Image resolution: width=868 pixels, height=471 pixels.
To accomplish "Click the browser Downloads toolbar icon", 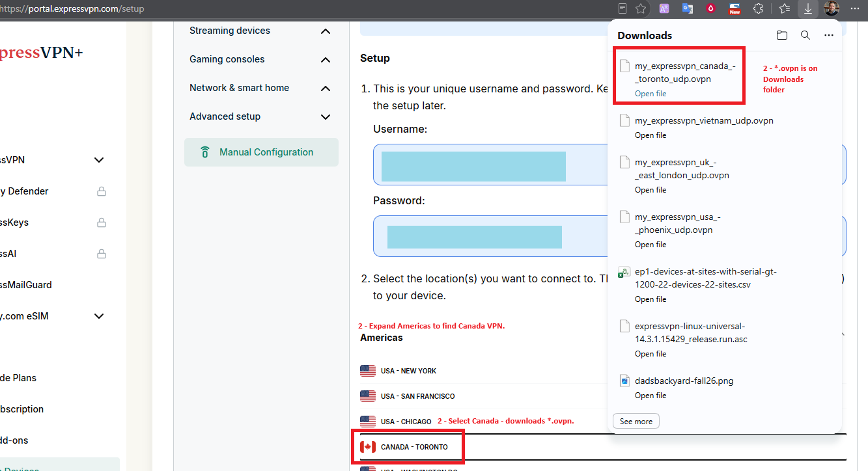I will [807, 8].
